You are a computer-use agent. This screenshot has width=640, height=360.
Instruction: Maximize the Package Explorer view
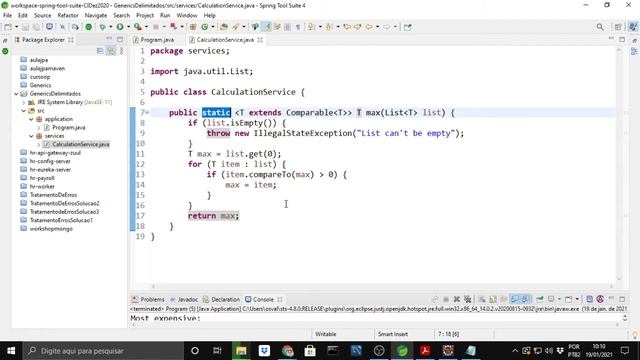[x=120, y=40]
